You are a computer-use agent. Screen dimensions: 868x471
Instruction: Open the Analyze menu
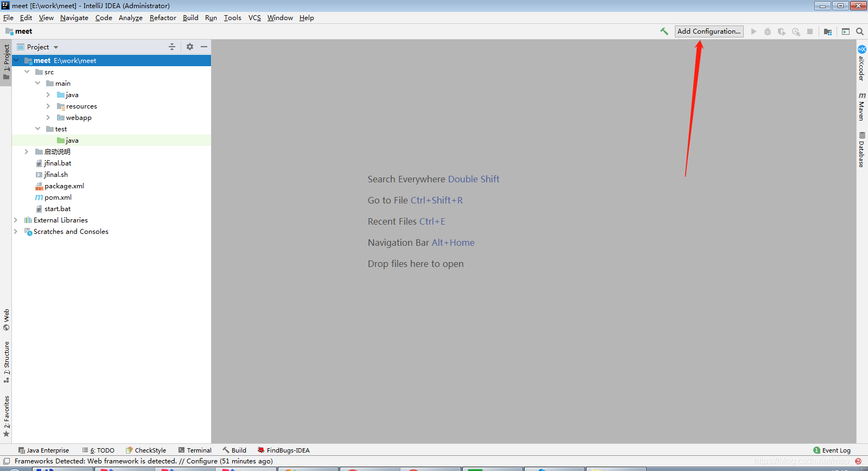coord(131,17)
